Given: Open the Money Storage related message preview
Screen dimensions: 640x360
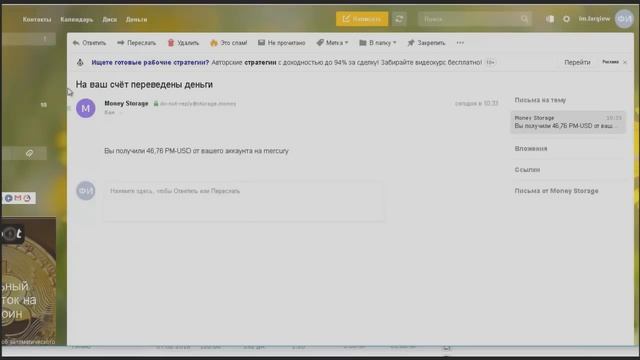Looking at the screenshot, I should pos(568,122).
